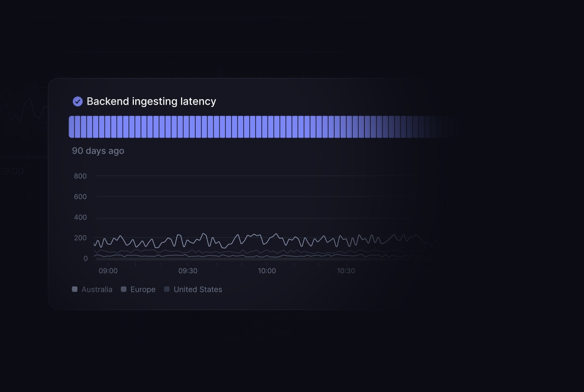Select the leftmost uptime bar segment
The width and height of the screenshot is (584, 392).
[72, 127]
